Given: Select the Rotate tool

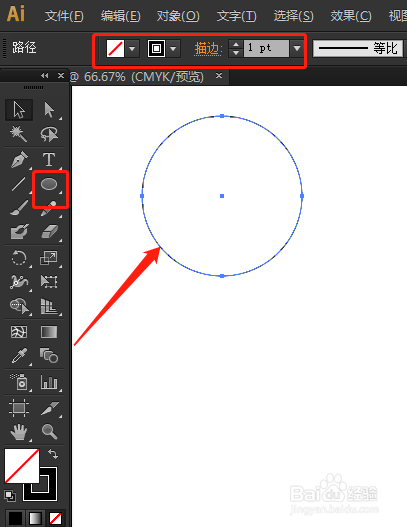Looking at the screenshot, I should click(x=19, y=258).
